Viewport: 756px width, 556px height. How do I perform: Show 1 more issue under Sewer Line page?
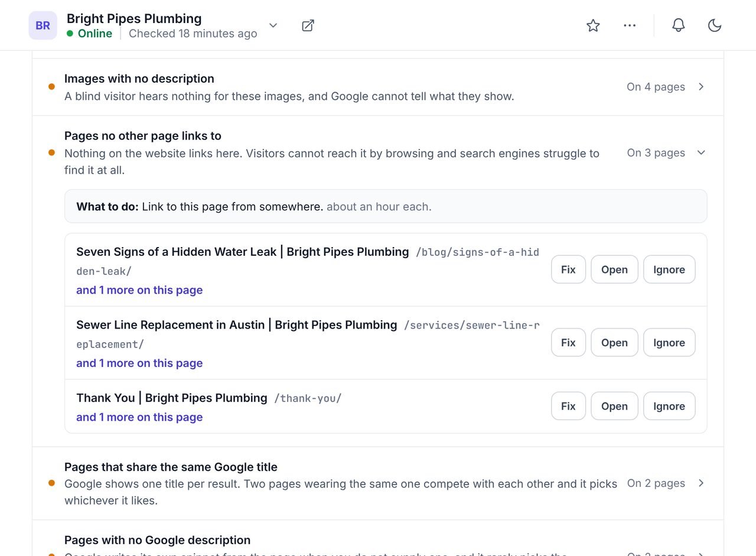pos(139,363)
